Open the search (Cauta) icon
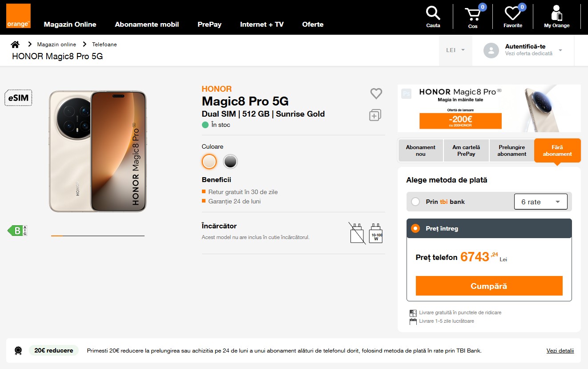Viewport: 588px width, 369px height. (433, 17)
